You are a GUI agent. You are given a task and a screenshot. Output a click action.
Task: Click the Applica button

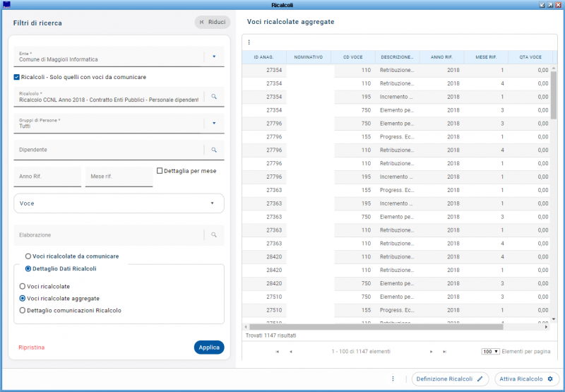208,347
